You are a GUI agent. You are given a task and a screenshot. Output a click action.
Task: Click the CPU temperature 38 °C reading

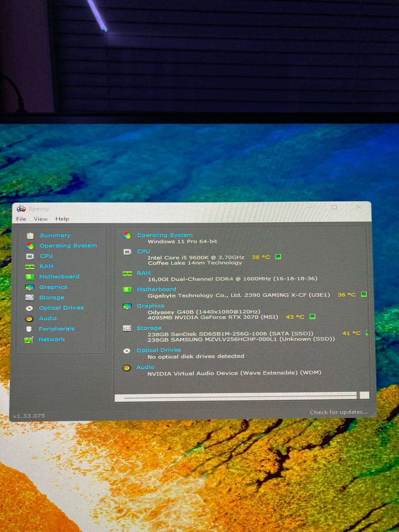pyautogui.click(x=261, y=257)
